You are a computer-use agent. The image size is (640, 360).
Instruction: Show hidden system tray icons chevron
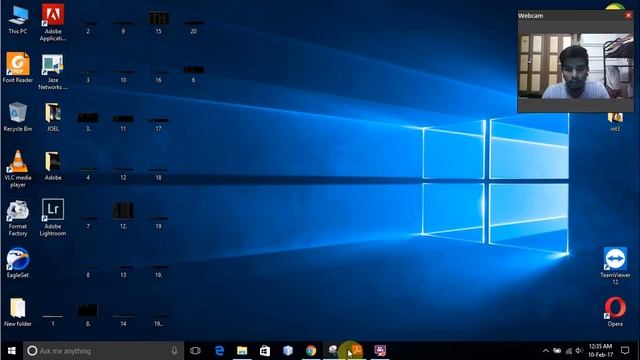pyautogui.click(x=546, y=351)
